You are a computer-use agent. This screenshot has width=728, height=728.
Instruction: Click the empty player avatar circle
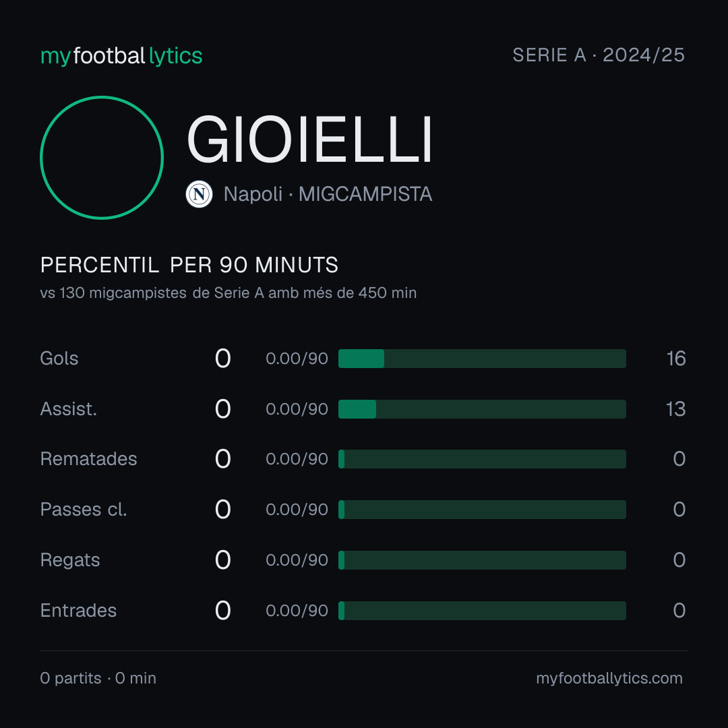pos(102,157)
